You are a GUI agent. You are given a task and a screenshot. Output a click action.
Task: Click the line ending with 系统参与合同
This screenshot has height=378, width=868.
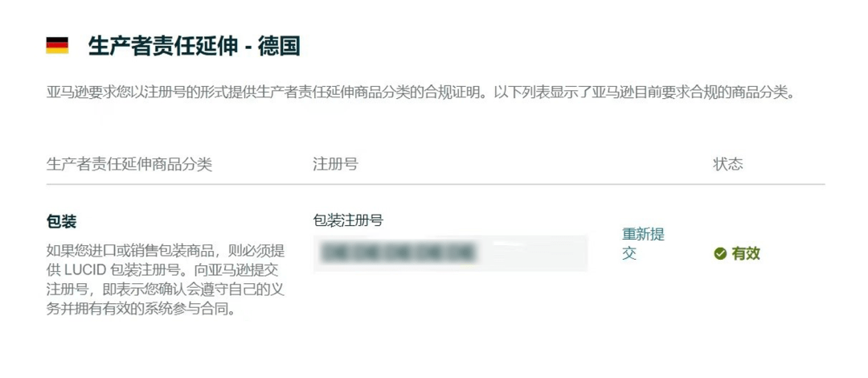(142, 310)
